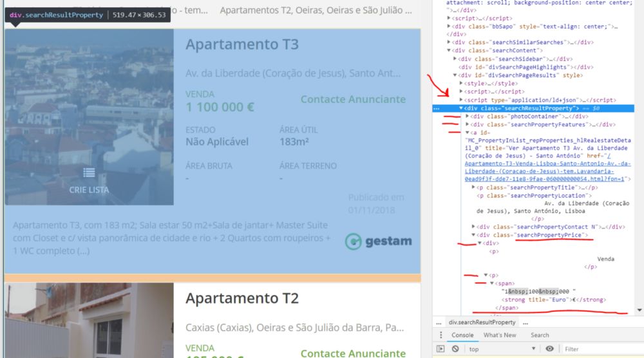Click the right breadcrumb ellipsis
This screenshot has width=644, height=358.
526,323
